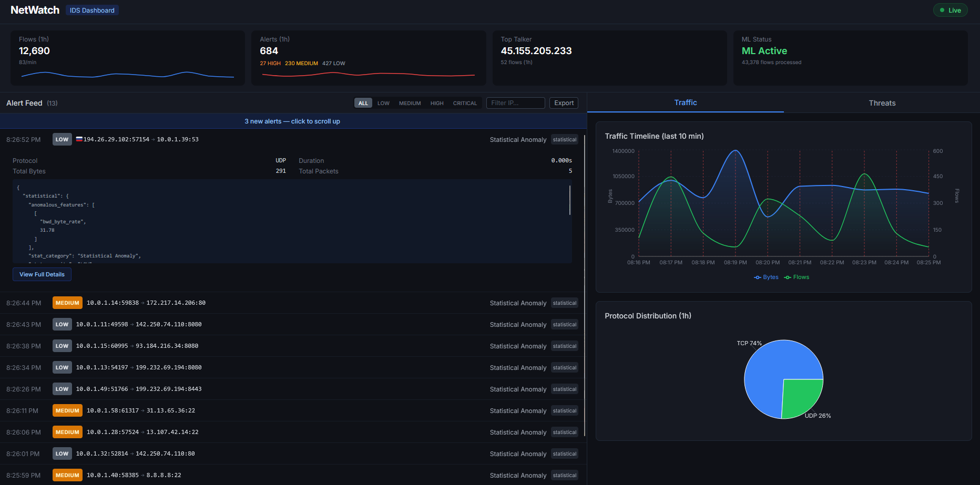Click the IDS Dashboard badge
The height and width of the screenshot is (485, 980).
click(x=92, y=11)
